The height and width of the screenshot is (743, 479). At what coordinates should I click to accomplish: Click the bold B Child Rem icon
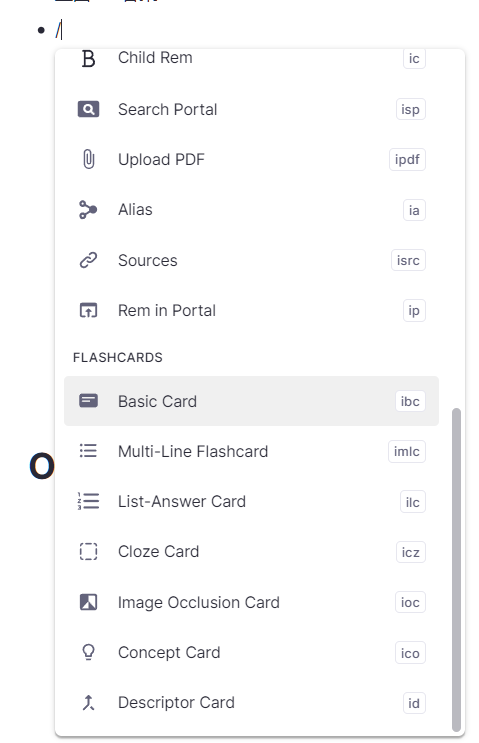[x=89, y=59]
